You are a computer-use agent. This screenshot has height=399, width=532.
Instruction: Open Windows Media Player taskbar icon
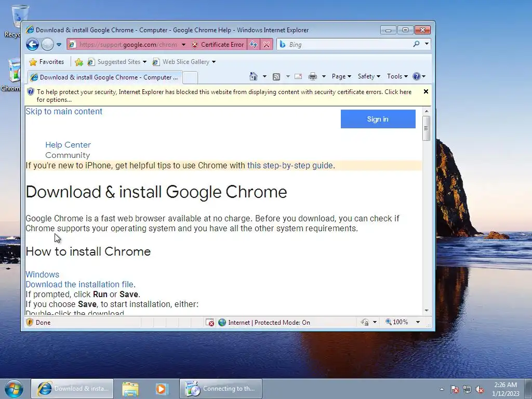click(x=162, y=389)
